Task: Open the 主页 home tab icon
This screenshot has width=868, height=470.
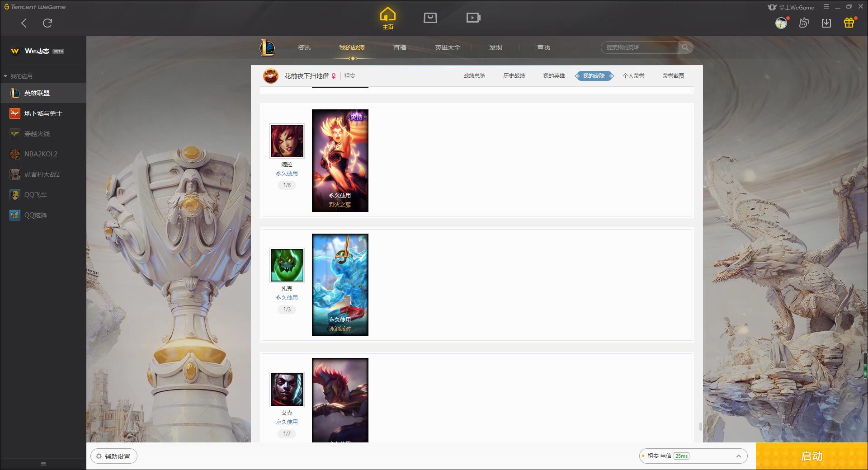Action: (x=388, y=19)
